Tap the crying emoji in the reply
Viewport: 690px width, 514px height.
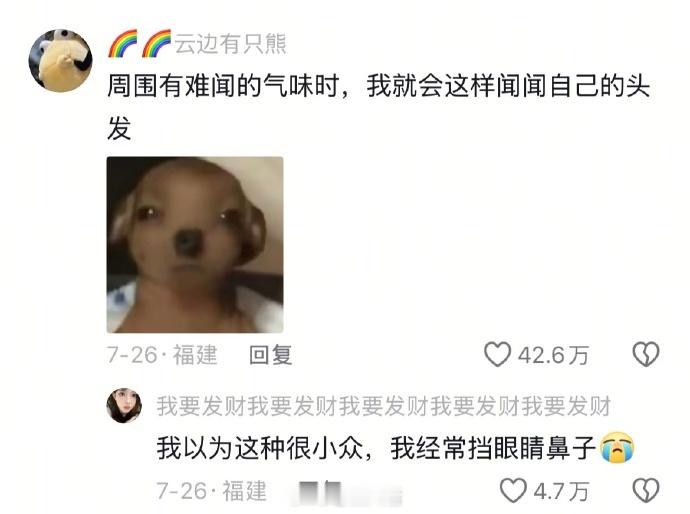[618, 448]
